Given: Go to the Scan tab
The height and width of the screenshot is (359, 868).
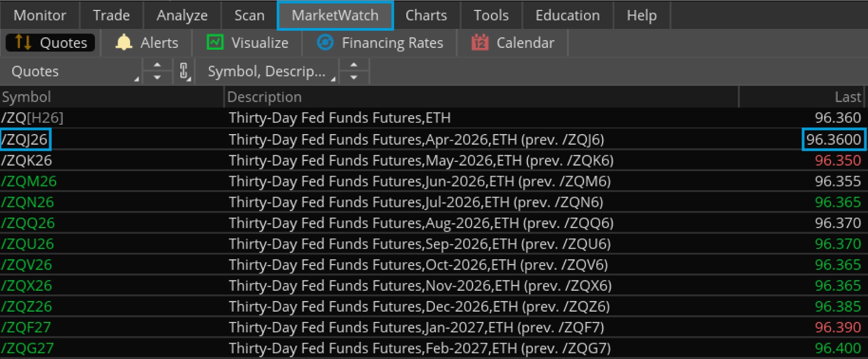Looking at the screenshot, I should pos(249,15).
